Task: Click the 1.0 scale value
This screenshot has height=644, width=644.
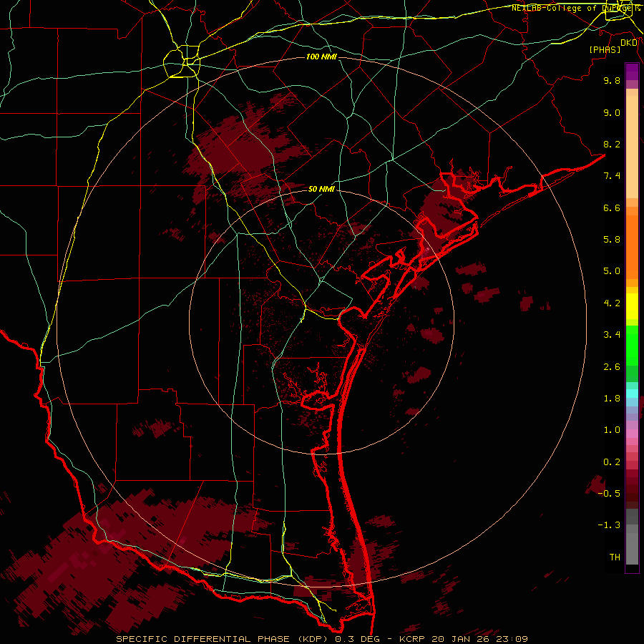Action: tap(612, 430)
